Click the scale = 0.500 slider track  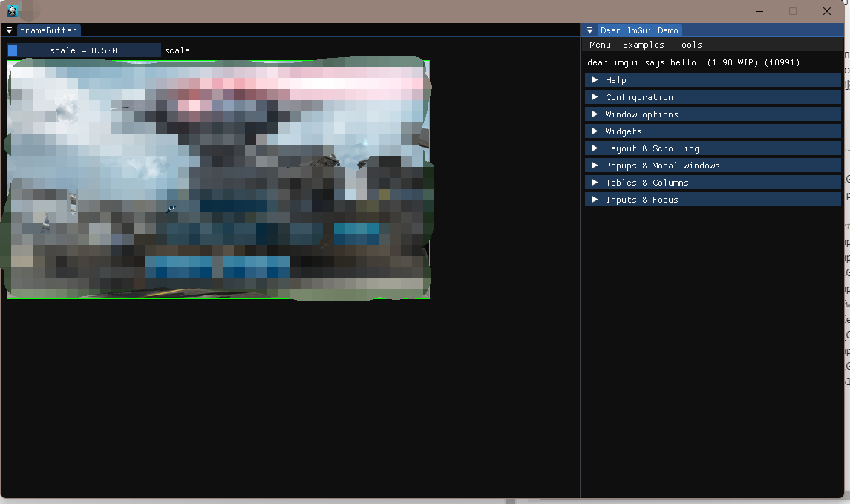click(84, 50)
